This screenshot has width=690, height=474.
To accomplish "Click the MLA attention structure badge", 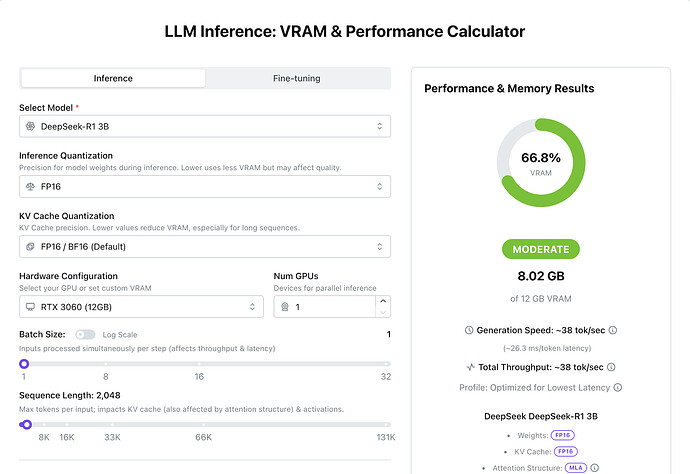I will pyautogui.click(x=575, y=467).
